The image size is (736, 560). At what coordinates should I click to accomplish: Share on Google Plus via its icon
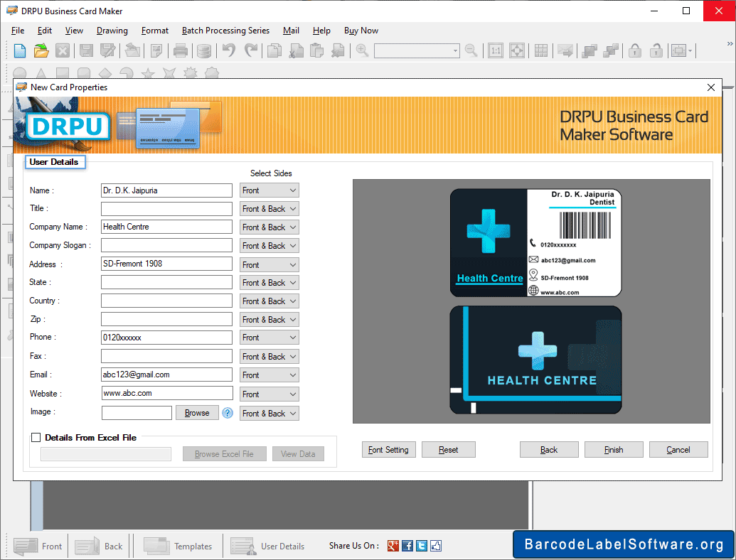(x=393, y=546)
